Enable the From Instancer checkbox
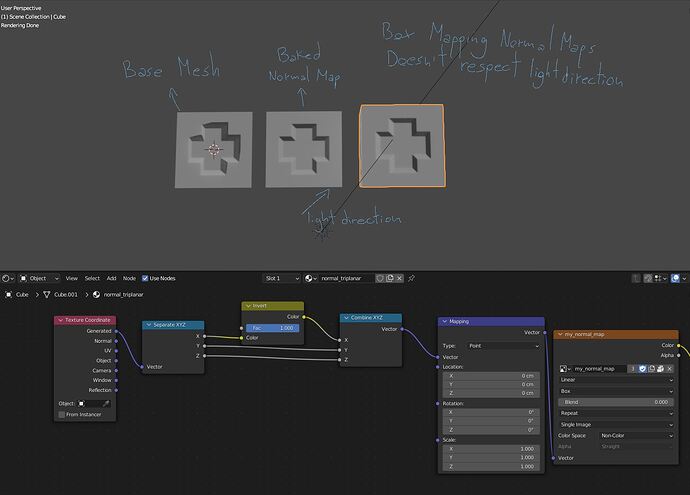 [x=62, y=414]
